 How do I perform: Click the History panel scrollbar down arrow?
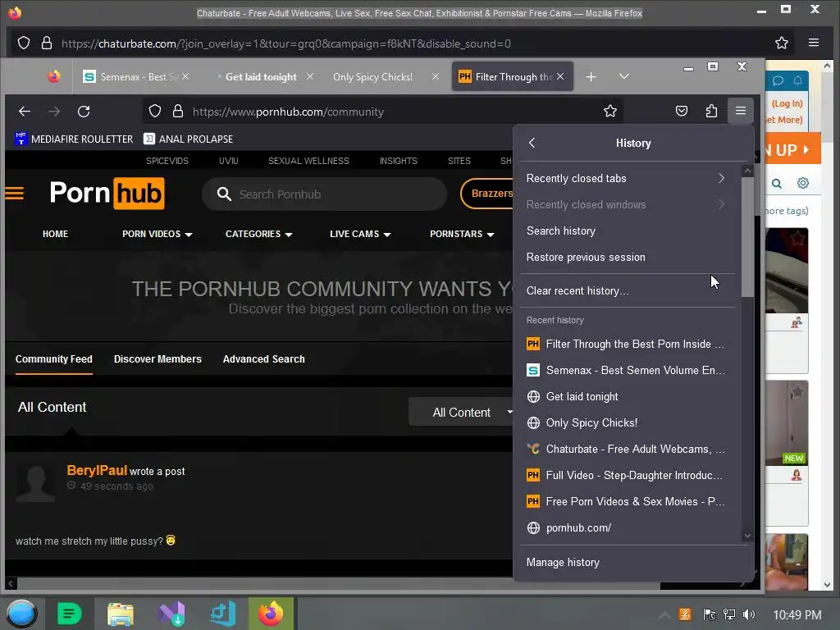(747, 536)
